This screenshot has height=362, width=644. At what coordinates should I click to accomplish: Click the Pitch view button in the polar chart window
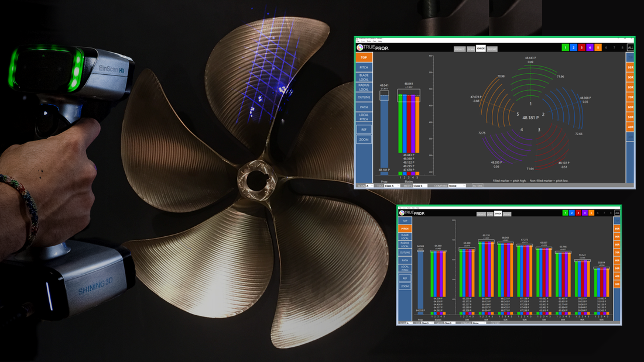pyautogui.click(x=364, y=68)
